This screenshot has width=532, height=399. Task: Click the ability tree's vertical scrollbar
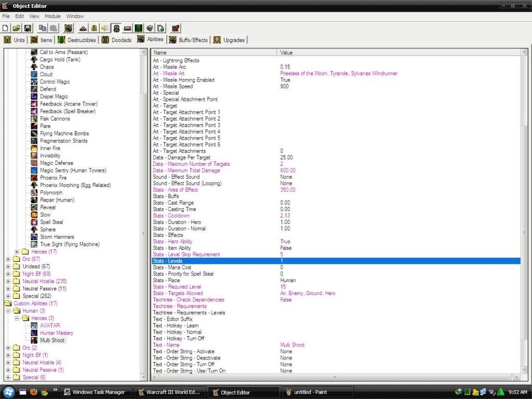tap(143, 215)
